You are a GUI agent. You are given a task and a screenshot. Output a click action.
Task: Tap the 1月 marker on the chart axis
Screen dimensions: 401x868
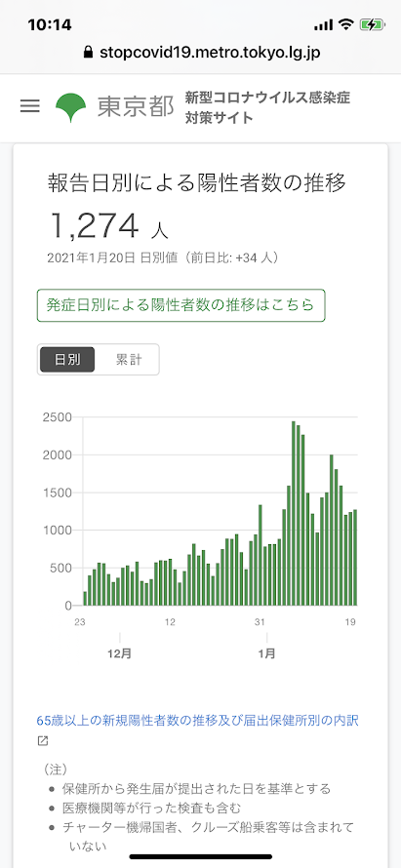pos(266,653)
